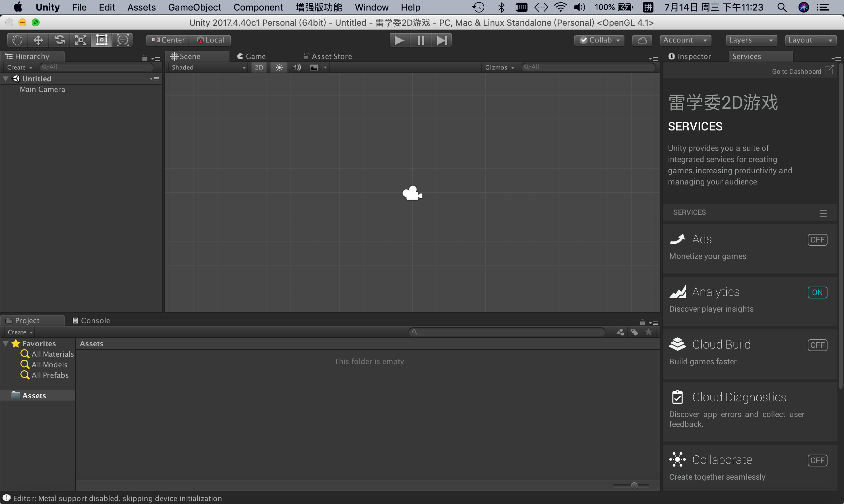
Task: Open the Layers dropdown
Action: 751,40
